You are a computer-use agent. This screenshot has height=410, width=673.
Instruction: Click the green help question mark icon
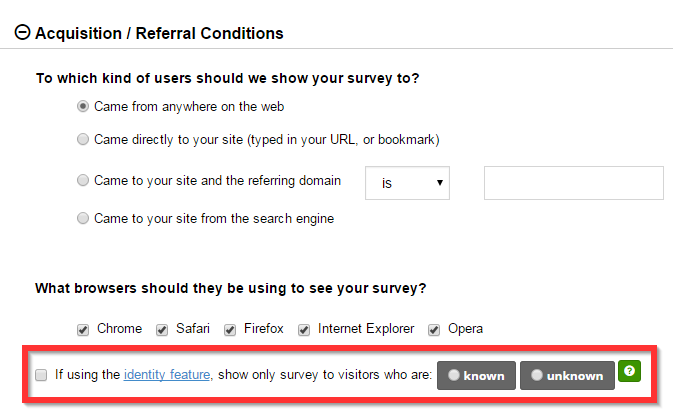[x=628, y=370]
